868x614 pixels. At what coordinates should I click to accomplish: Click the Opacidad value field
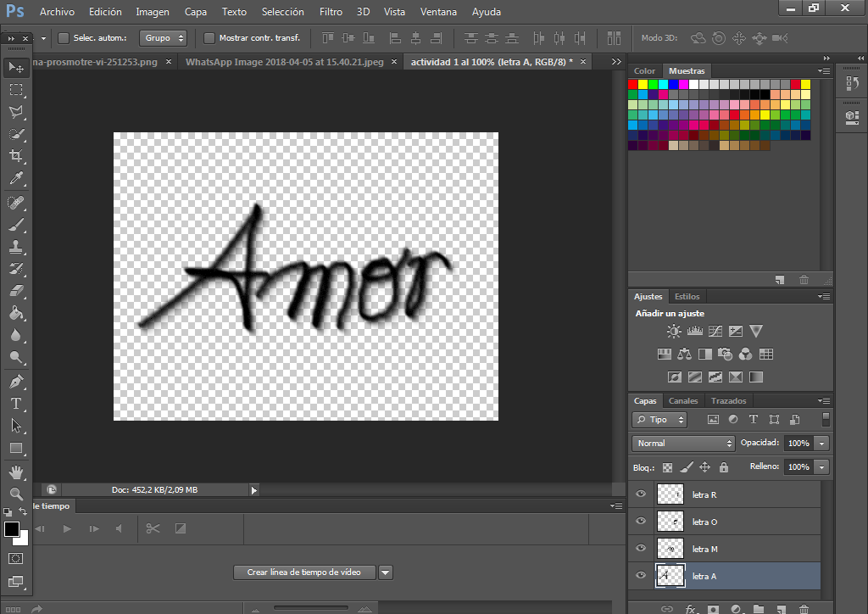coord(798,443)
